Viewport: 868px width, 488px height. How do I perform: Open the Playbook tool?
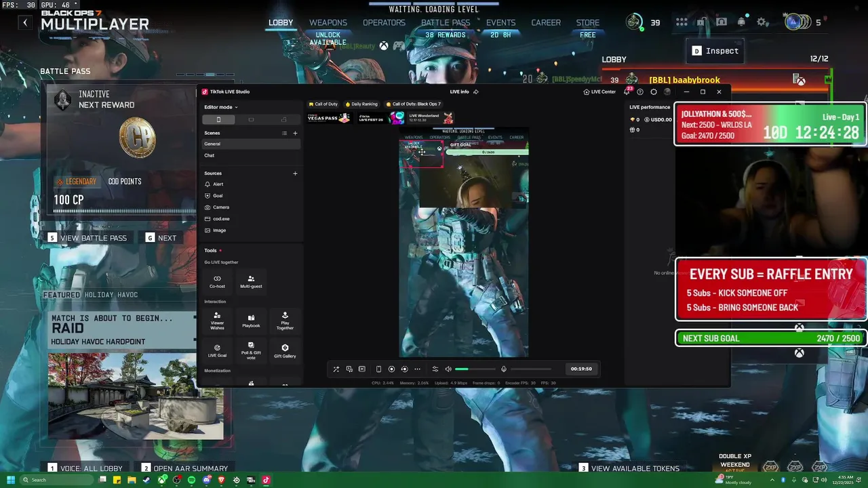click(251, 320)
